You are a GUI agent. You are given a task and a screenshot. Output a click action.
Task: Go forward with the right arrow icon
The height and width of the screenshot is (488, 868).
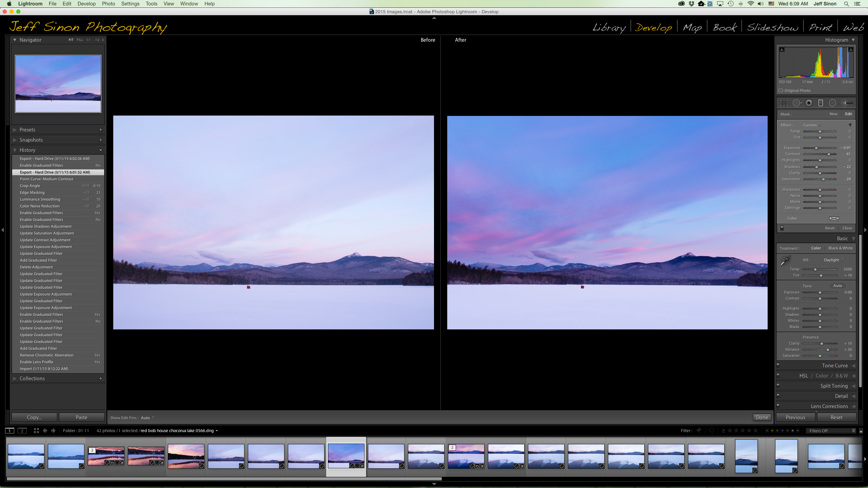[x=53, y=431]
